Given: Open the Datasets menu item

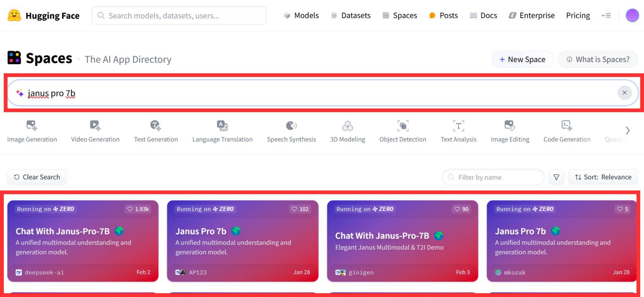Looking at the screenshot, I should [351, 15].
